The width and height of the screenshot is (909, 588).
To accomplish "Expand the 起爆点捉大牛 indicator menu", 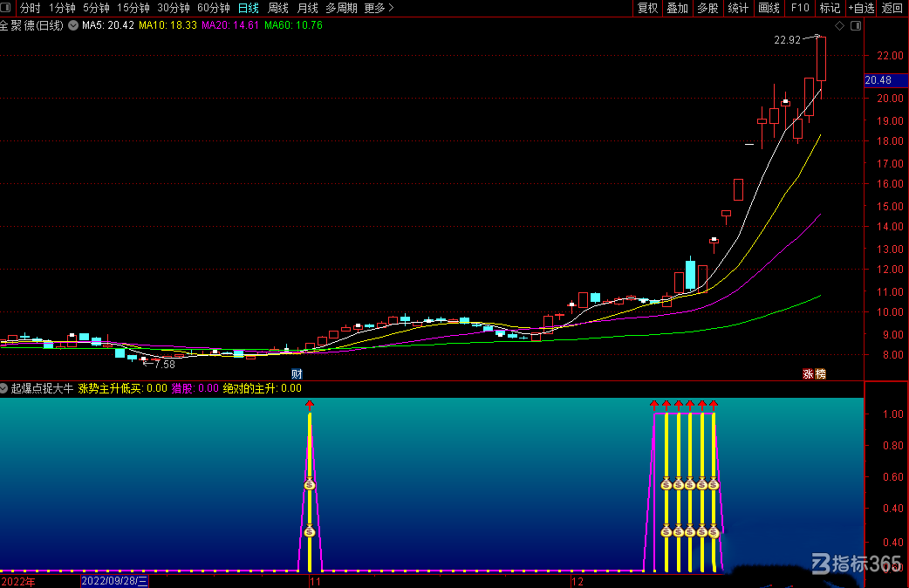I will tap(3, 388).
